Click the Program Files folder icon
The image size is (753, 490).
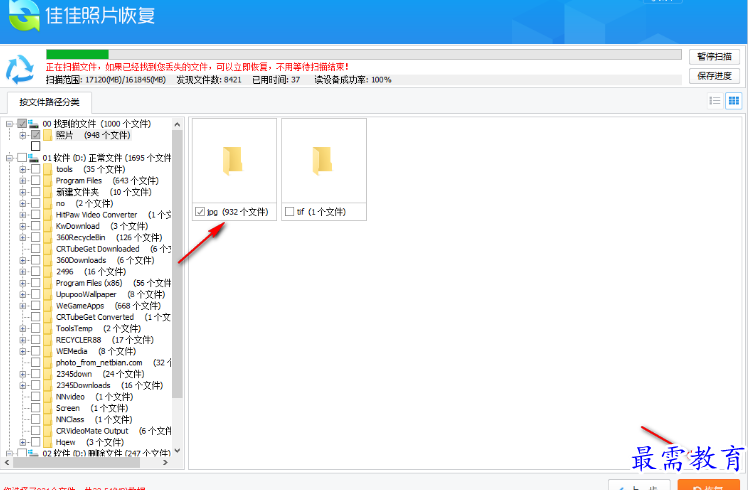[x=48, y=181]
